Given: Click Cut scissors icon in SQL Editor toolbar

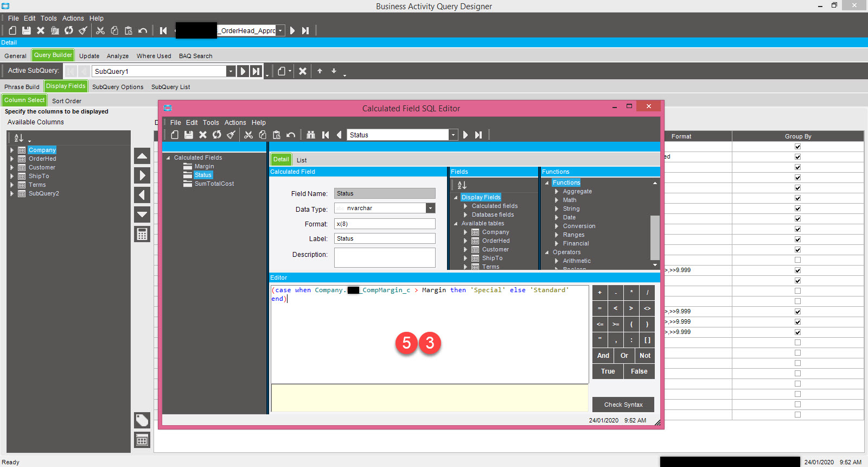Looking at the screenshot, I should tap(248, 135).
